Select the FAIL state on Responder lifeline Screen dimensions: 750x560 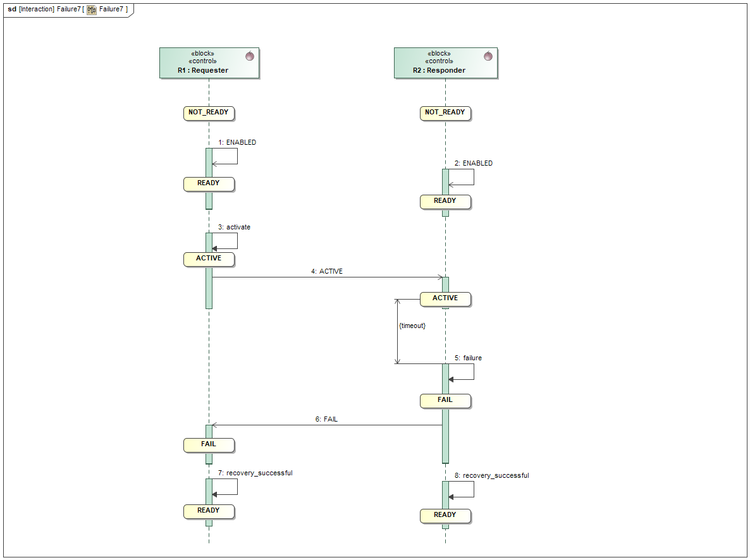pyautogui.click(x=445, y=401)
